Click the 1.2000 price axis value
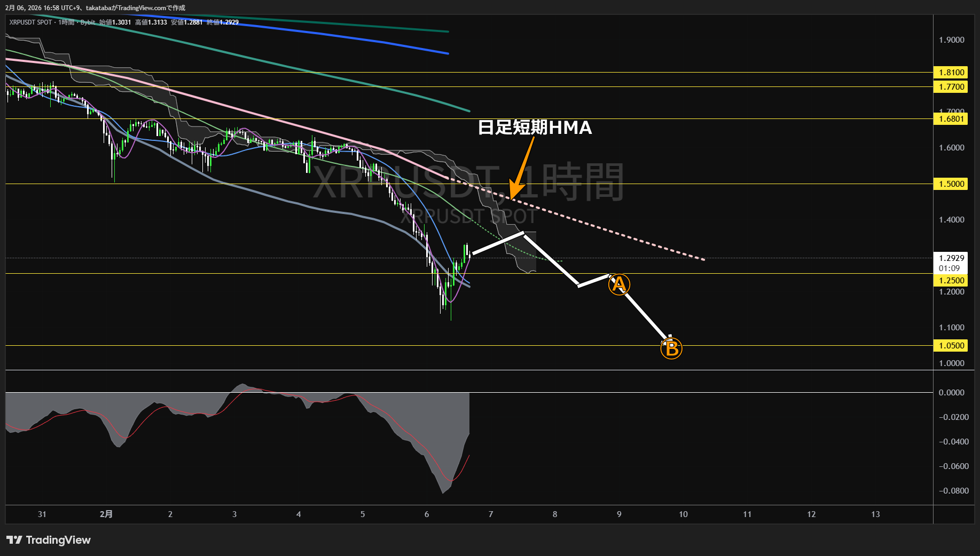 click(x=952, y=292)
